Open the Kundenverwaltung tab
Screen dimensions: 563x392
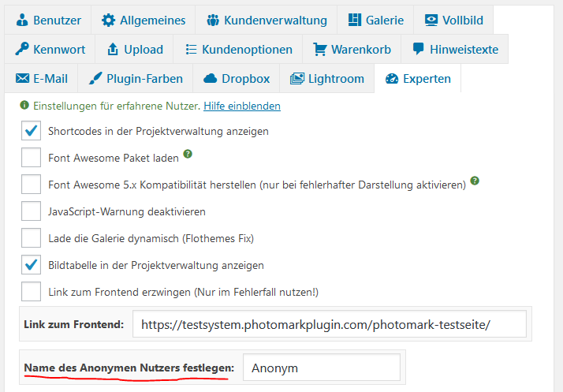(266, 20)
